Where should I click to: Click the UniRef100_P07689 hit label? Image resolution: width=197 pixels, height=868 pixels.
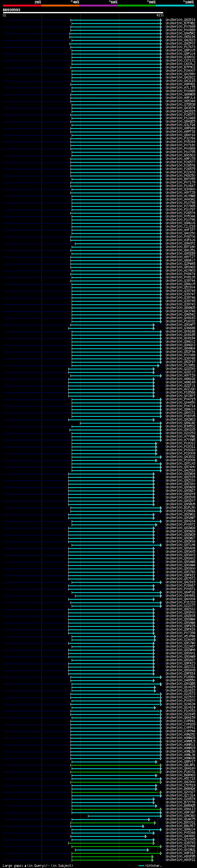[x=180, y=26]
